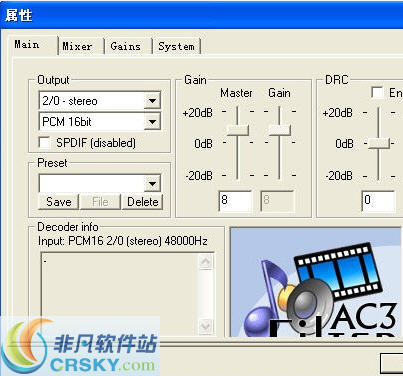Click the Gain slider handle

point(280,130)
